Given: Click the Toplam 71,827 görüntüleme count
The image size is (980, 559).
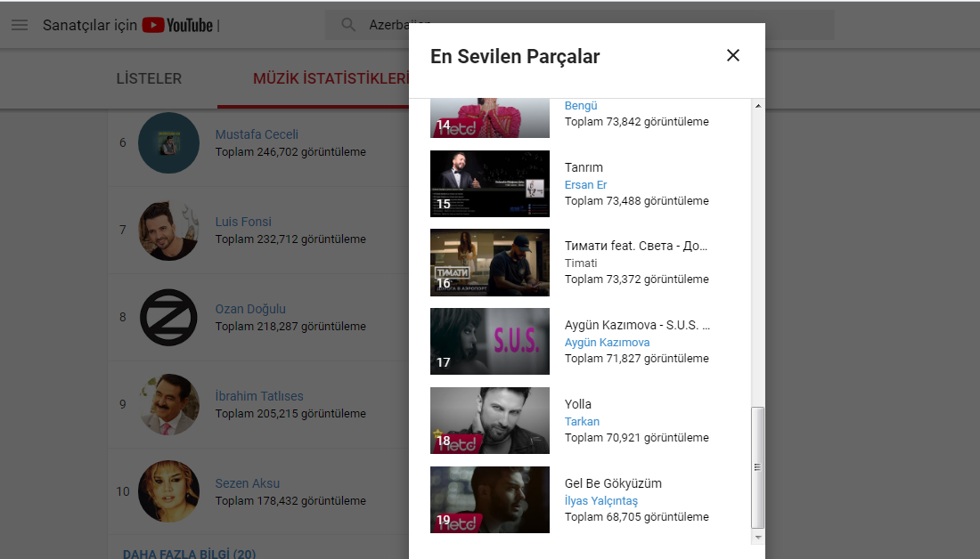Looking at the screenshot, I should pyautogui.click(x=636, y=359).
